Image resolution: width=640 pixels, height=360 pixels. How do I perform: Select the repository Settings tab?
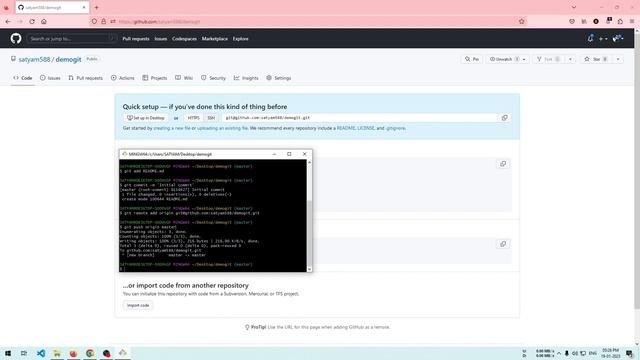pos(279,78)
